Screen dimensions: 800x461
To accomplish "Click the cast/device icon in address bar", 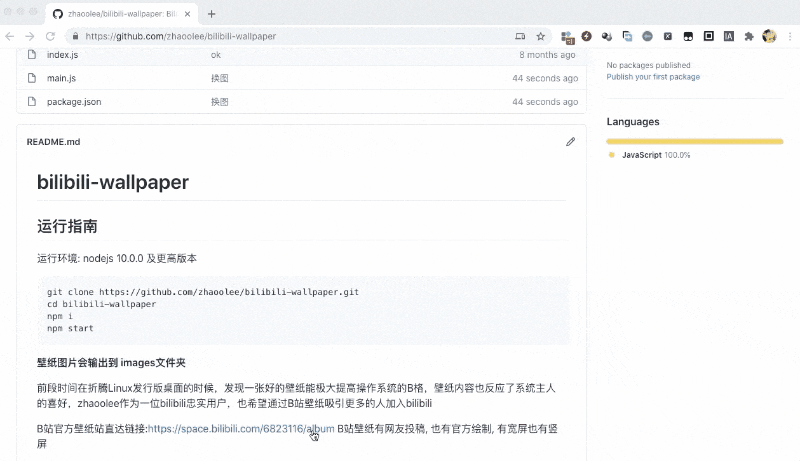I will 520,36.
